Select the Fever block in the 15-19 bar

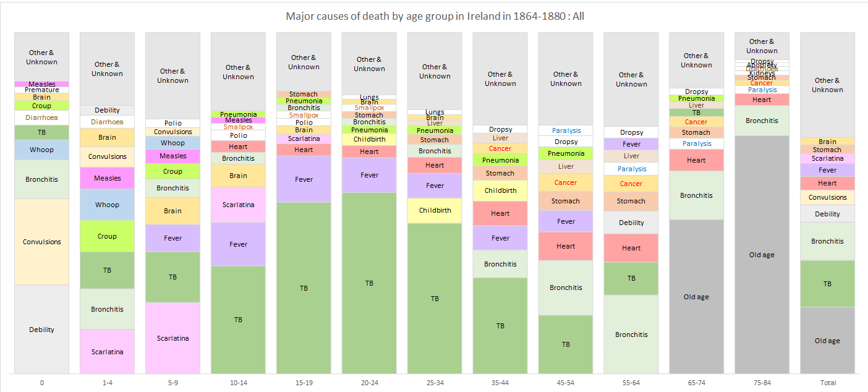click(x=303, y=178)
